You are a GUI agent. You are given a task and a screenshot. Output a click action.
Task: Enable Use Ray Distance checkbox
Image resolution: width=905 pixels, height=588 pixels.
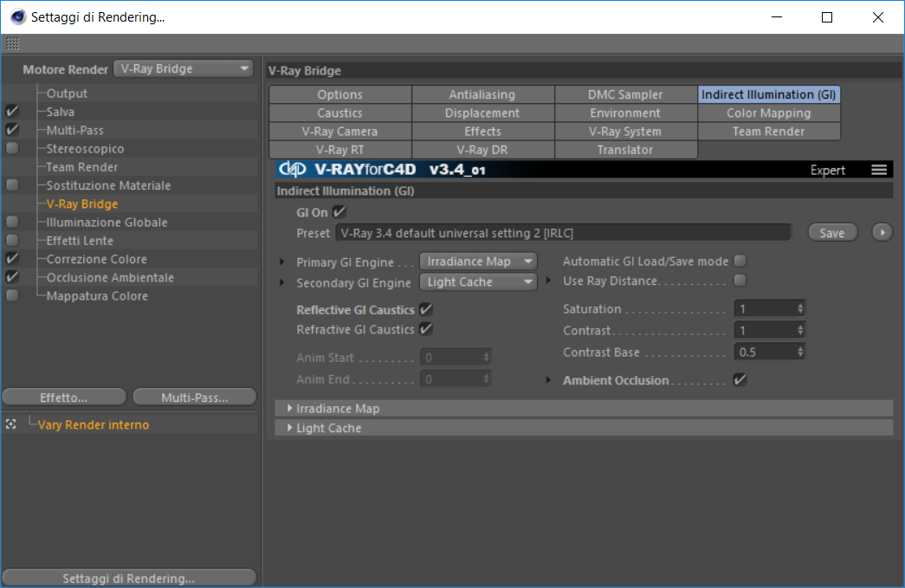point(740,281)
